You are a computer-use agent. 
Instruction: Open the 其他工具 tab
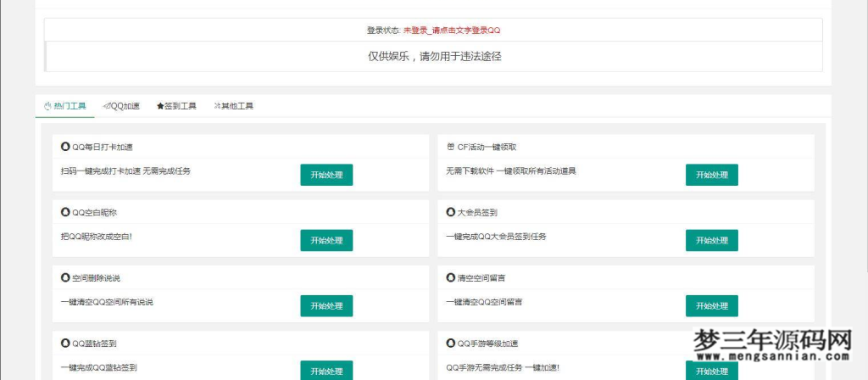point(234,106)
